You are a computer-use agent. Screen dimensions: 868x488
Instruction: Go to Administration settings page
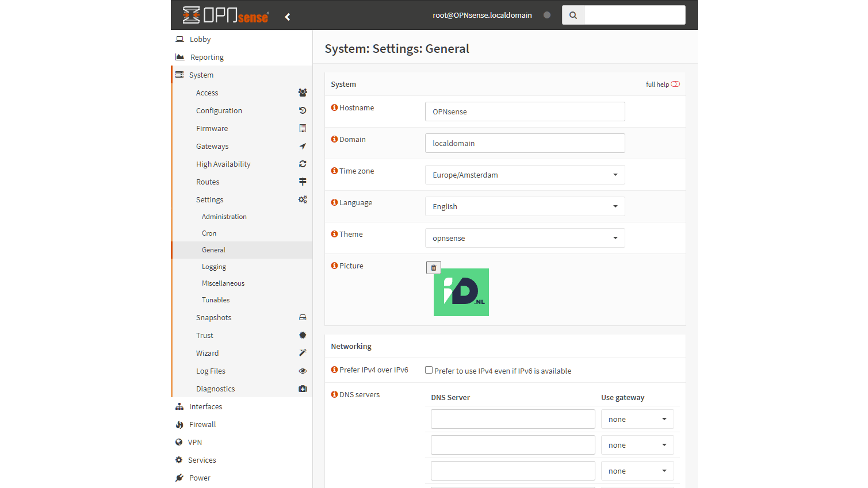242,217
